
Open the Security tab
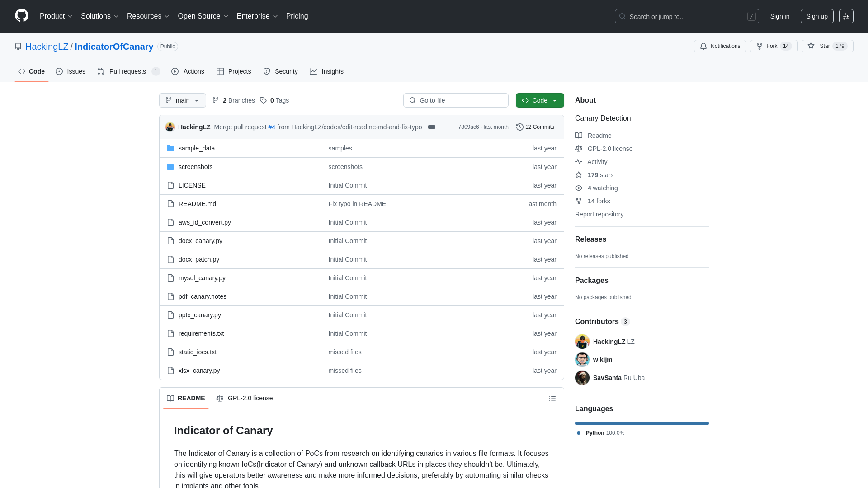(x=280, y=71)
